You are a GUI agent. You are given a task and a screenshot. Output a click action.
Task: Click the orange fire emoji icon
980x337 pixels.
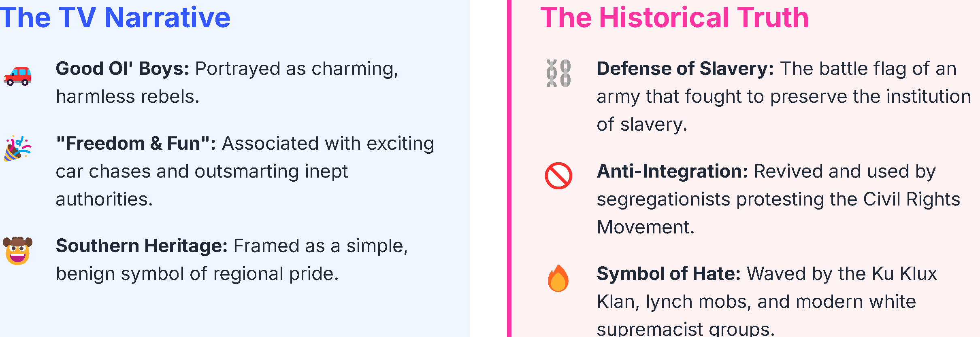click(x=558, y=278)
